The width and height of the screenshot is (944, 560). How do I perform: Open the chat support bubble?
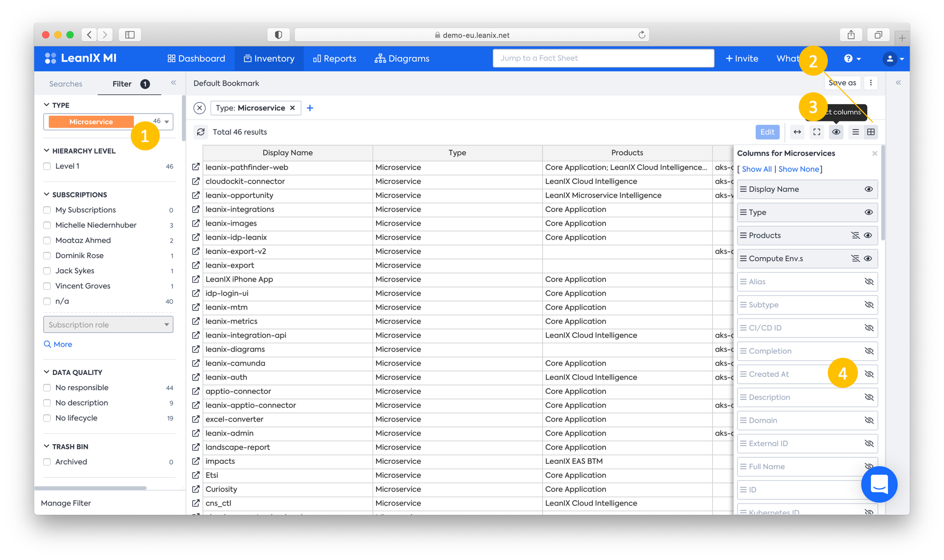[x=879, y=484]
